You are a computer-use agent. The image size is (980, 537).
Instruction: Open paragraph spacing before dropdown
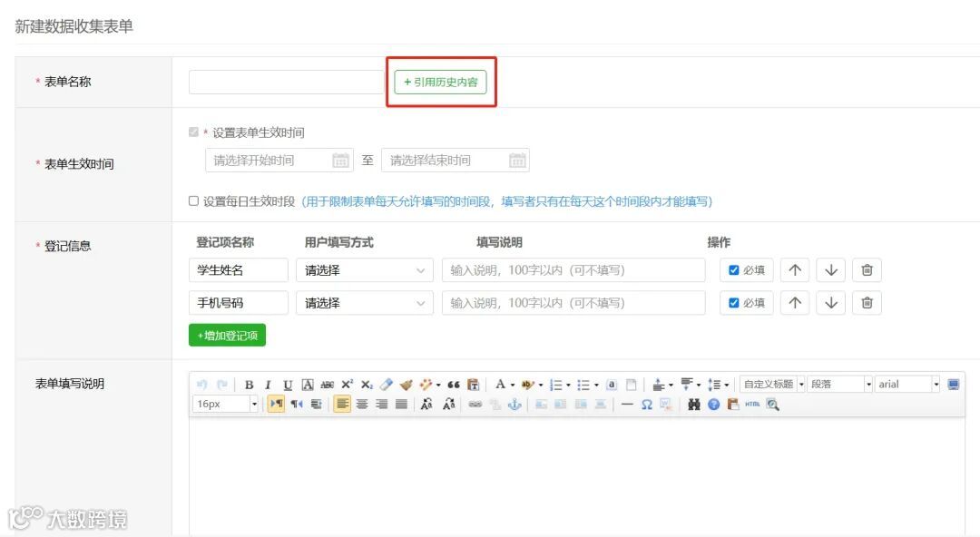(x=671, y=386)
